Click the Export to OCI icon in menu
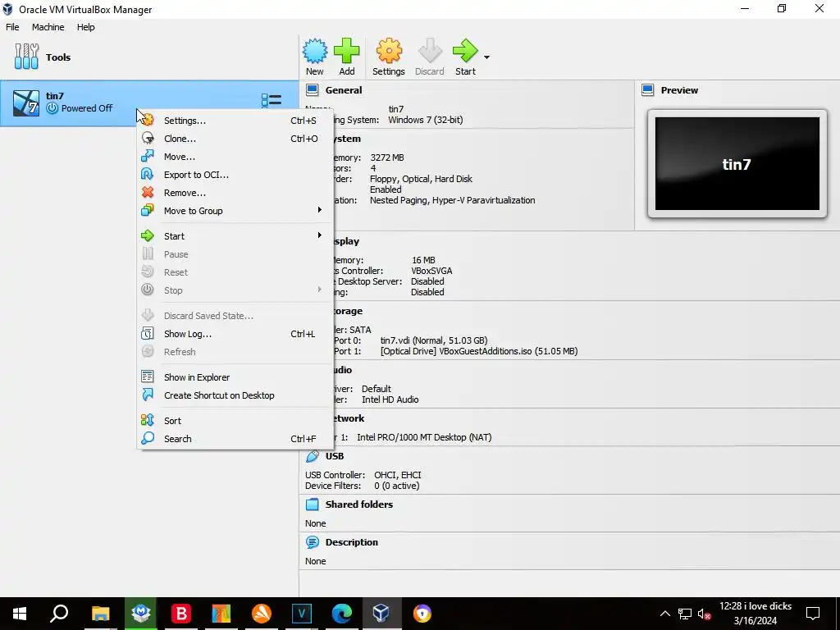840x630 pixels. tap(148, 174)
